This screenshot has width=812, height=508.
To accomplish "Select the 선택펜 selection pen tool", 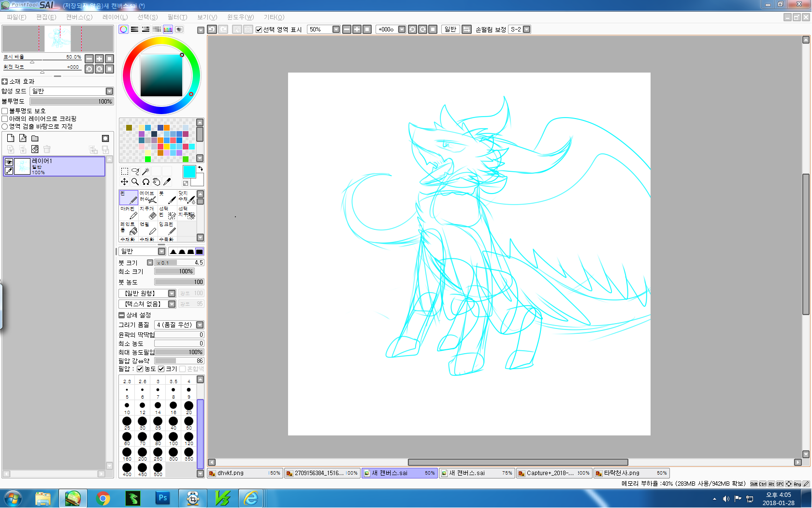I will (167, 213).
